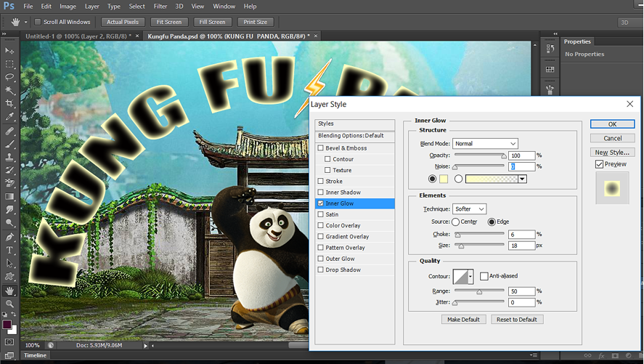The height and width of the screenshot is (364, 644).
Task: Uncheck the Preview checkbox
Action: tap(599, 164)
